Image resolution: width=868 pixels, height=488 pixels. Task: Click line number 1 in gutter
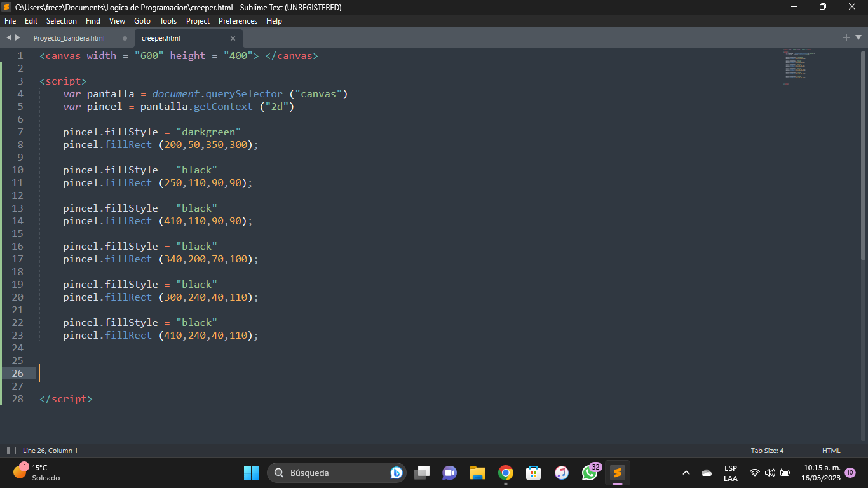[x=20, y=56]
